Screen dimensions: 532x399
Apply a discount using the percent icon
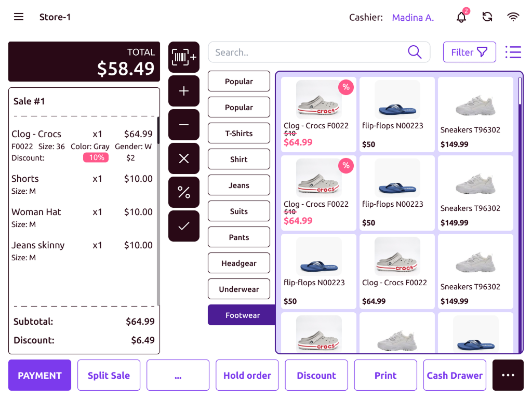pyautogui.click(x=183, y=192)
